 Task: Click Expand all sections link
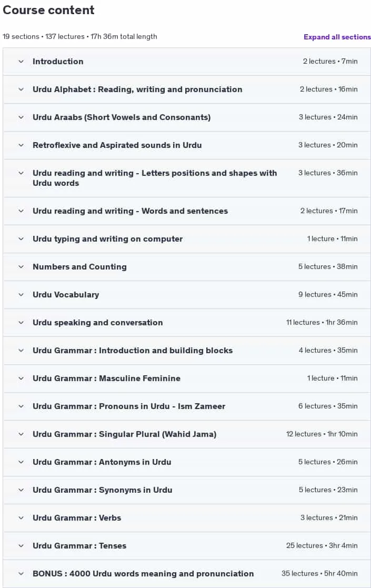[337, 37]
